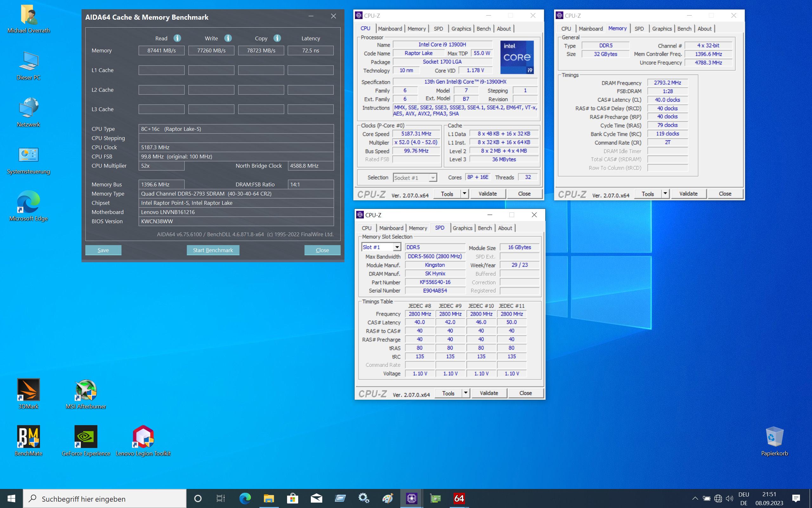Expand Socket #1 selection dropdown
This screenshot has height=508, width=812.
tap(433, 178)
